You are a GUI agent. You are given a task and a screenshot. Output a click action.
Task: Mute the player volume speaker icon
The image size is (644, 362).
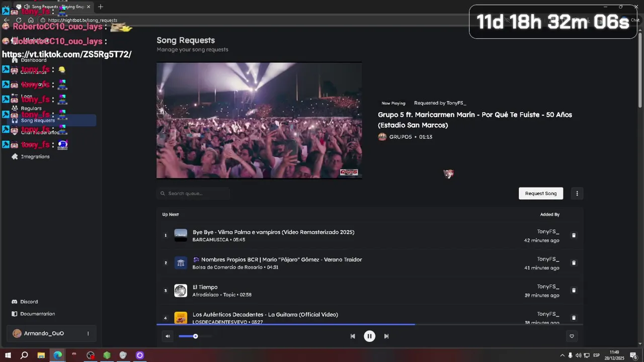[168, 336]
